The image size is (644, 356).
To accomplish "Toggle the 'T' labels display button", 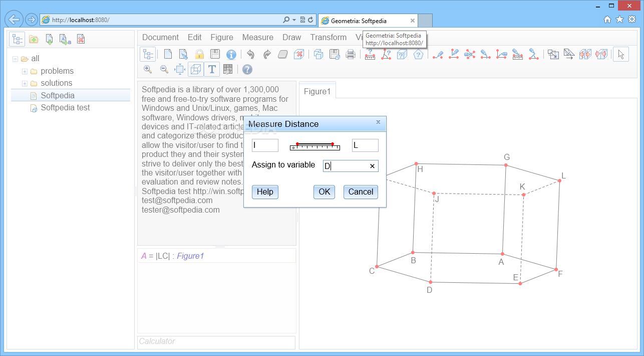I will 212,69.
